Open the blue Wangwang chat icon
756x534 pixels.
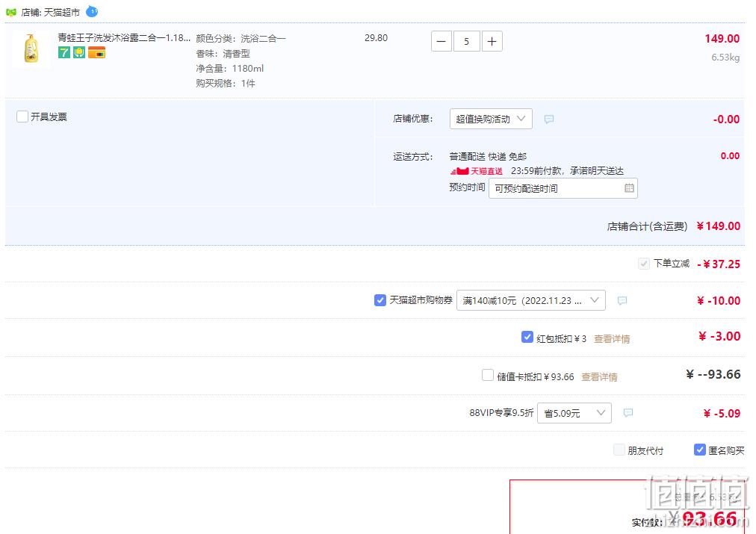[92, 11]
